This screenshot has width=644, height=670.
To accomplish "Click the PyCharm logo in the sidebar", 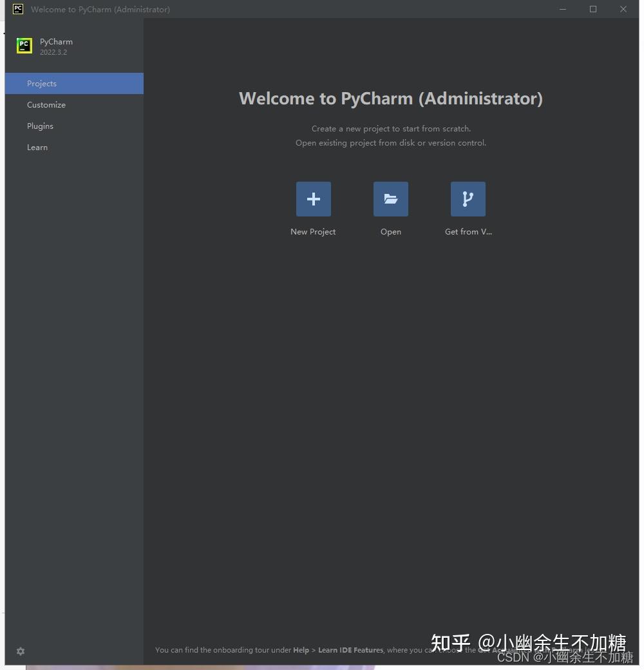I will point(24,46).
